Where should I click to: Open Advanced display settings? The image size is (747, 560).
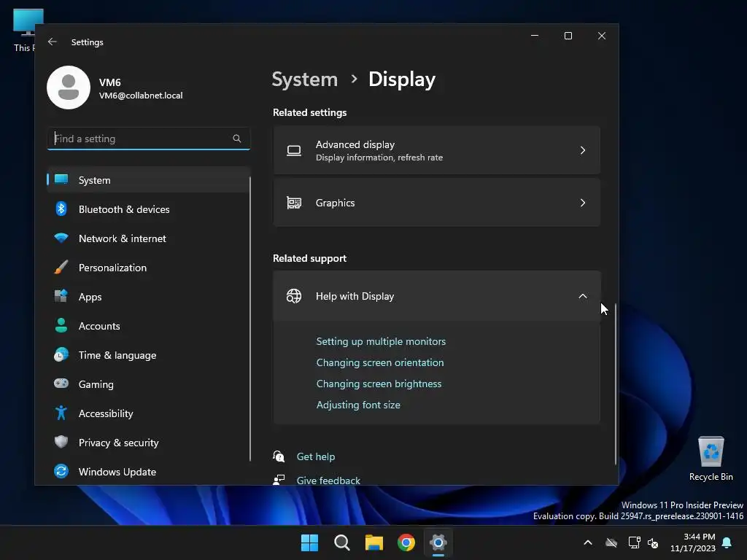point(436,150)
